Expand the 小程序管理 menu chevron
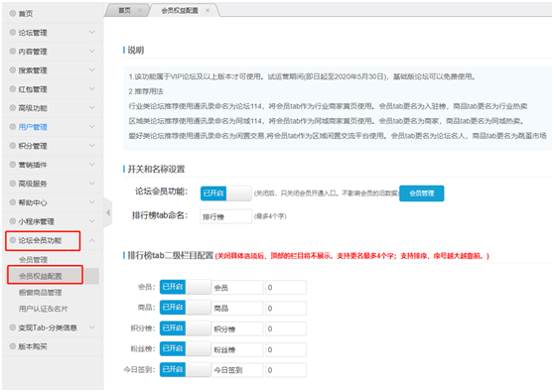This screenshot has width=554, height=392. (92, 221)
